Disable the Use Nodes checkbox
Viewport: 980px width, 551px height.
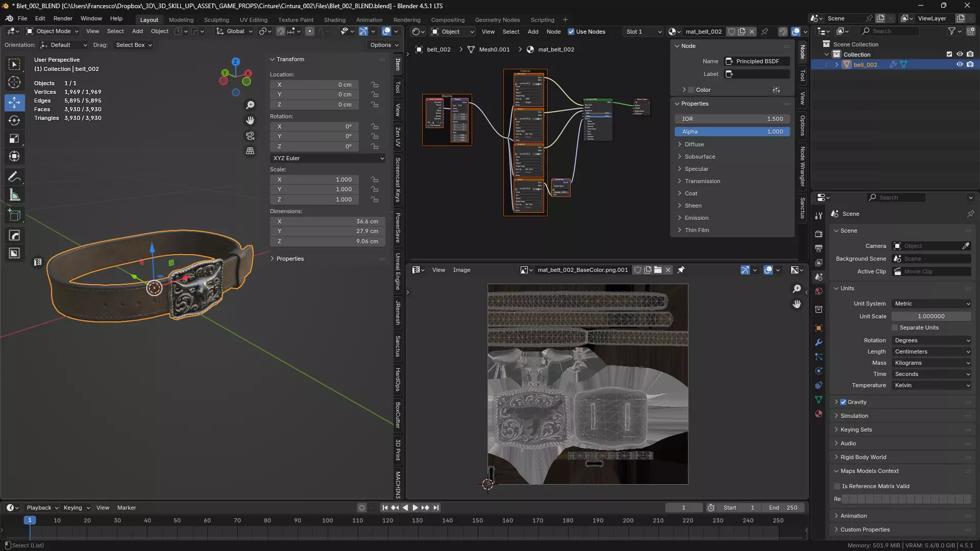point(571,32)
